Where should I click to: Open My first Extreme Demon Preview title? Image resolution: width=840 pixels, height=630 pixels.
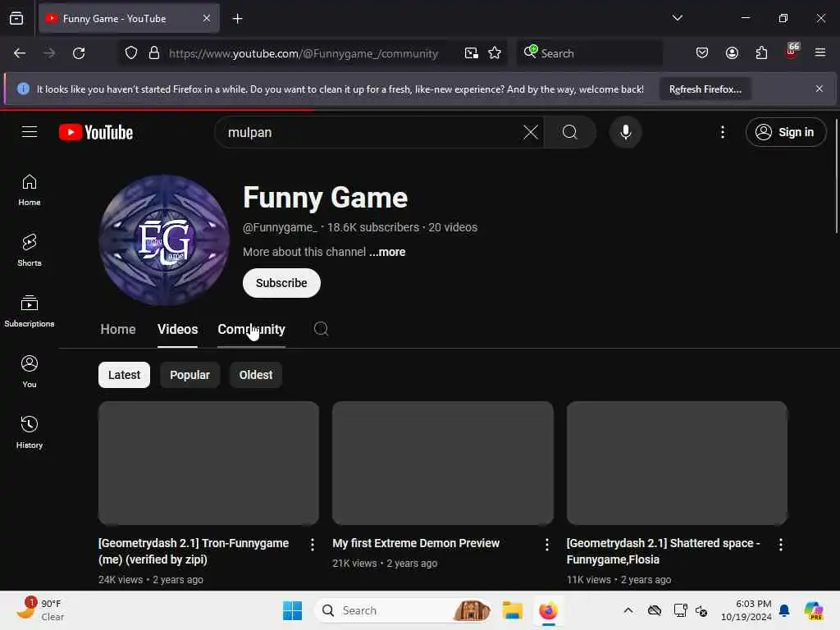(416, 543)
